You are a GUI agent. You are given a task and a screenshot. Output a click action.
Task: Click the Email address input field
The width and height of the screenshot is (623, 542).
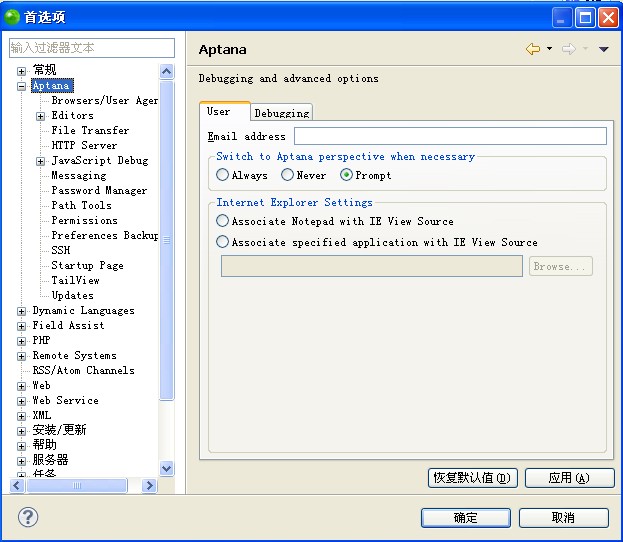450,136
